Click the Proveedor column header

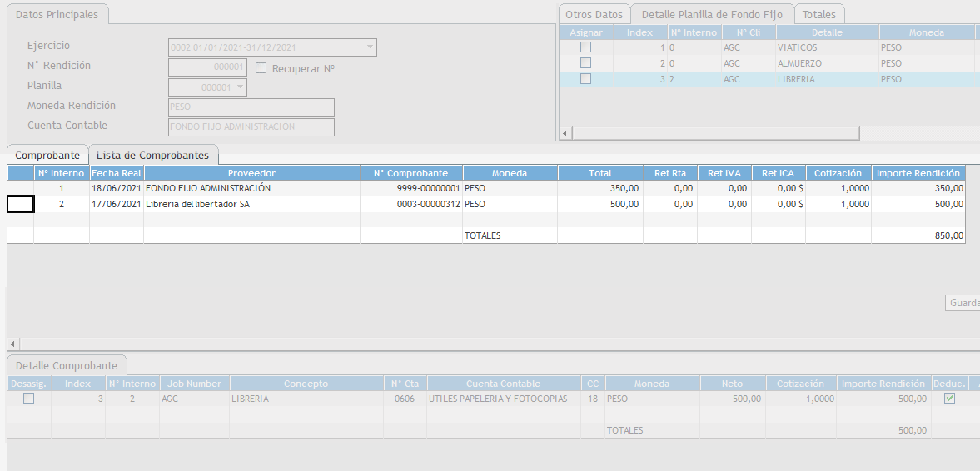pyautogui.click(x=251, y=173)
